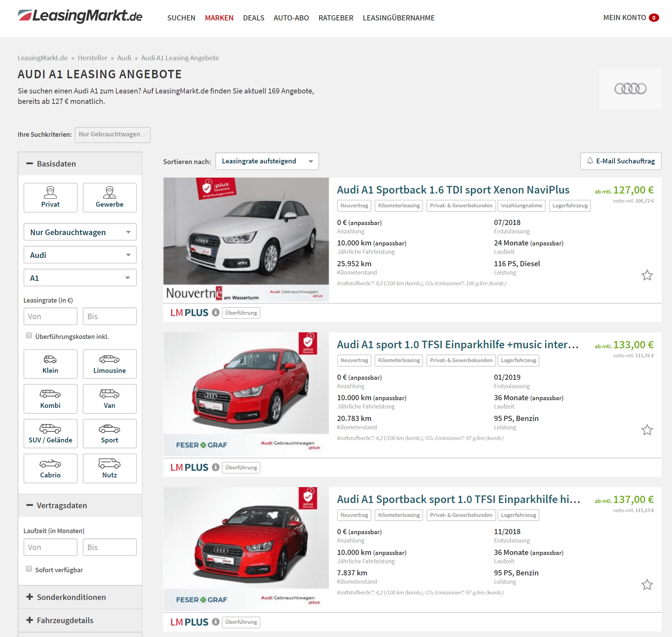Favorite the 137,00 € Audi A1 with star

click(647, 585)
